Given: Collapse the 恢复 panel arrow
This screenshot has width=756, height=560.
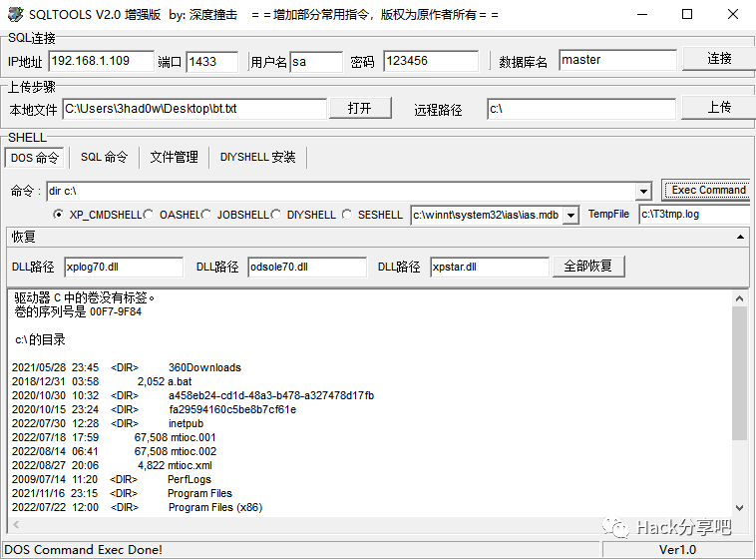Looking at the screenshot, I should [740, 237].
